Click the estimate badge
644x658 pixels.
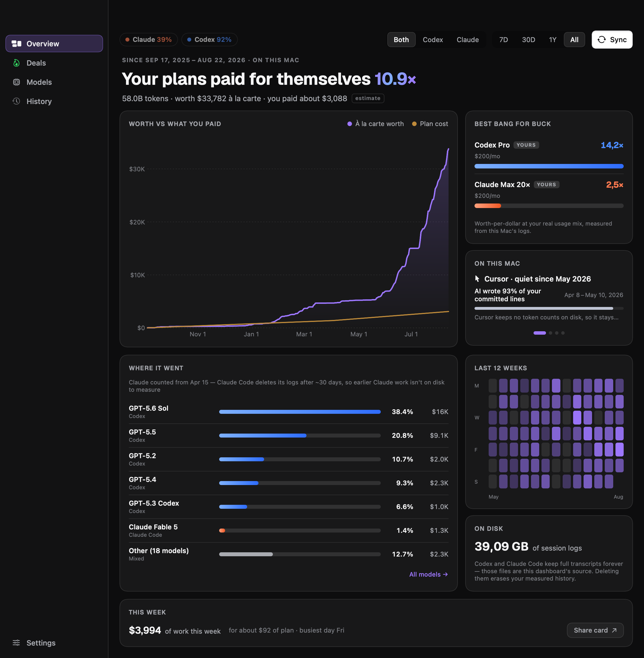368,98
